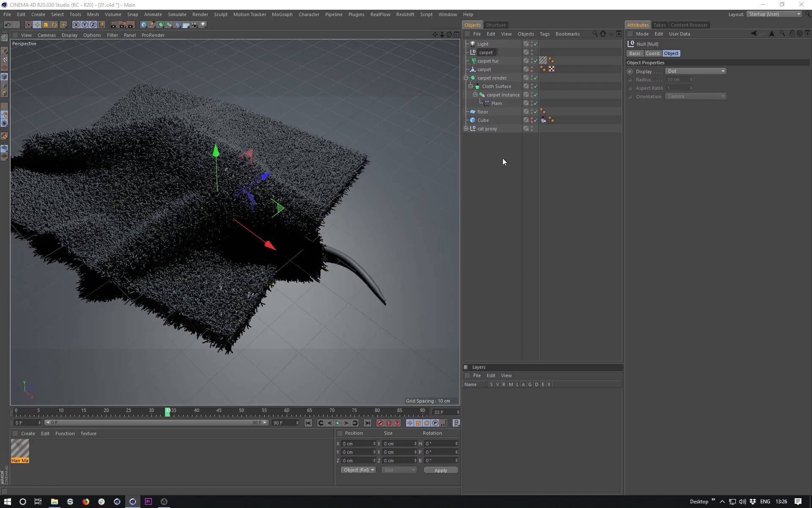Image resolution: width=812 pixels, height=508 pixels.
Task: Toggle the X axis lock
Action: point(76,25)
